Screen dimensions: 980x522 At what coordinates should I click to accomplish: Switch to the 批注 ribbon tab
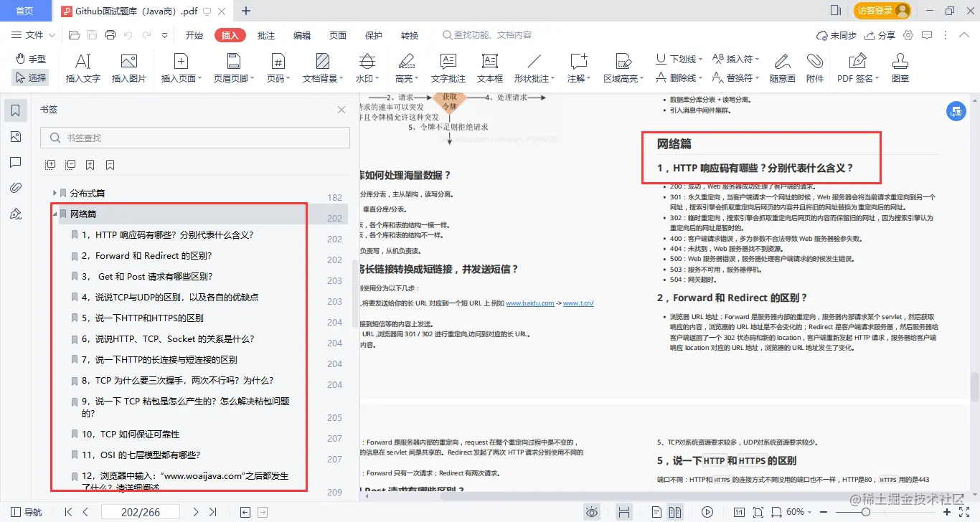click(266, 34)
